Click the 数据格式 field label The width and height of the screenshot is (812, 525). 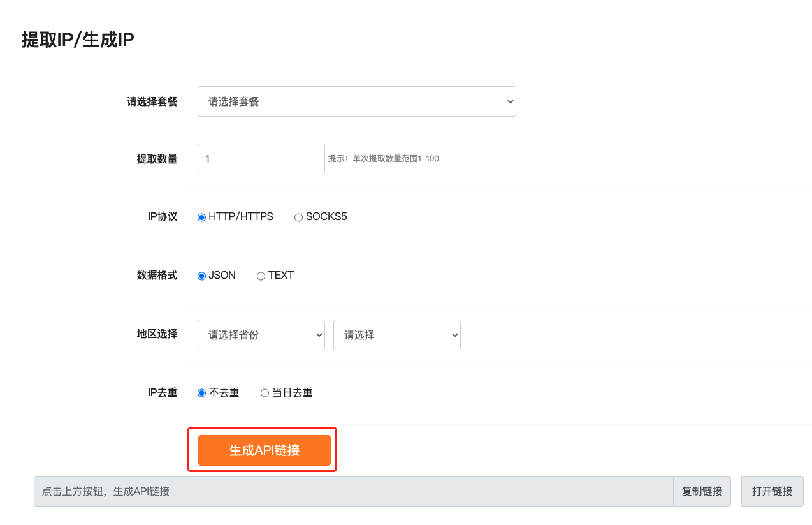click(x=157, y=276)
